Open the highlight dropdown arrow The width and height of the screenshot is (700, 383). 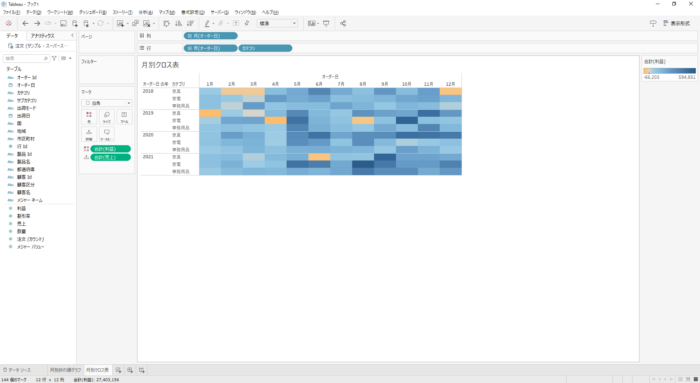click(x=213, y=23)
